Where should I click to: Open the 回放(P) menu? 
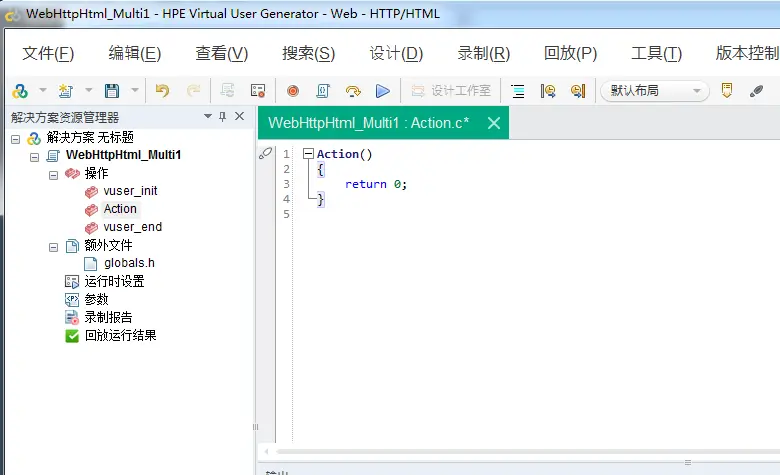tap(570, 53)
